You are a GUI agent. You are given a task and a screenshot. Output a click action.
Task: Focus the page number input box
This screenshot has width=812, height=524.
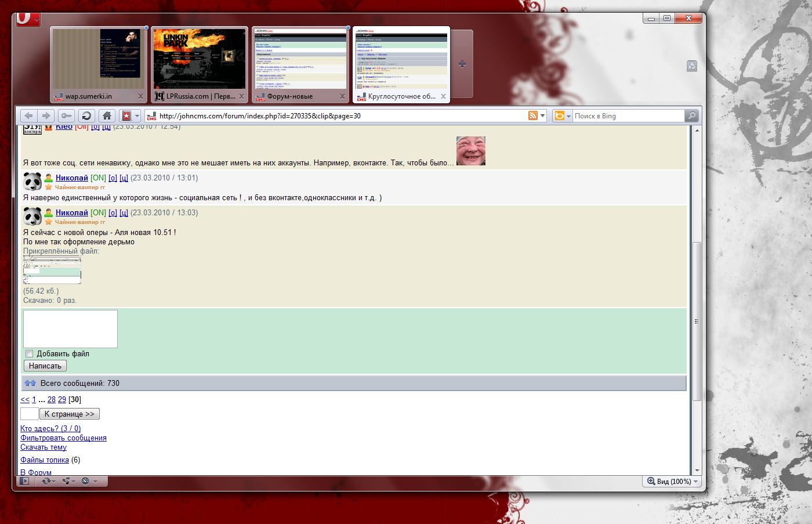point(30,414)
